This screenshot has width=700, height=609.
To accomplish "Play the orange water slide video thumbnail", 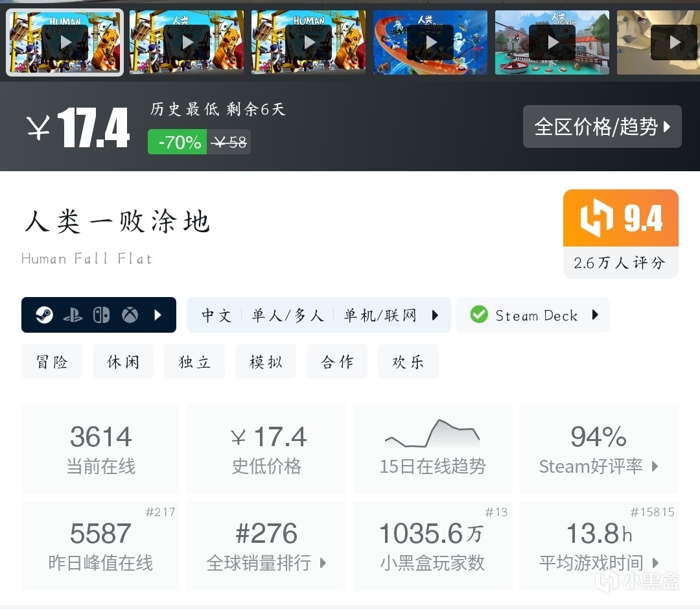I will point(430,42).
